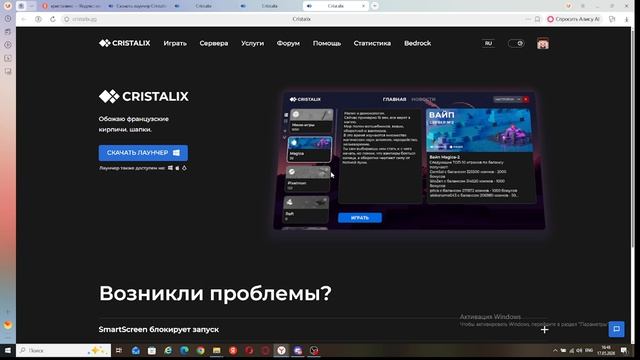Open Microsoft Edge from taskbar
This screenshot has height=360, width=640.
tap(184, 350)
